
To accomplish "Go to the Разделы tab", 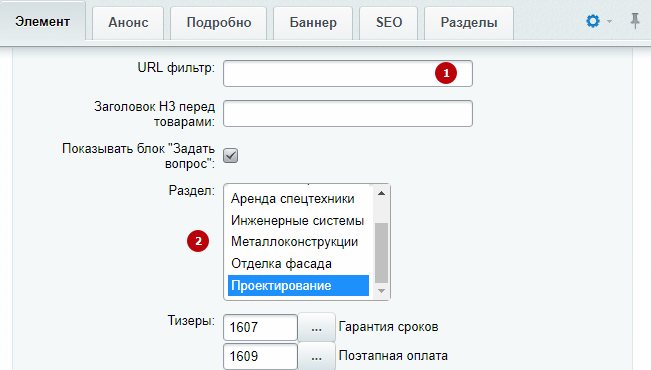I will pos(469,22).
